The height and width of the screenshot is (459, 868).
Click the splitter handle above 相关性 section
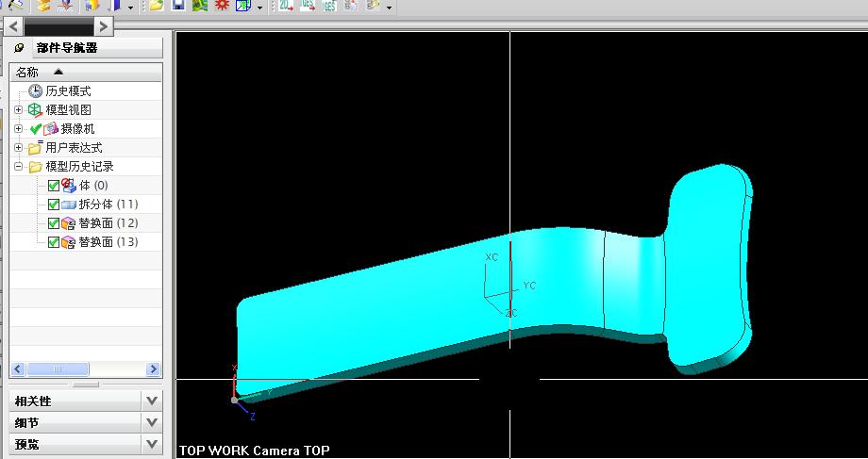(86, 385)
